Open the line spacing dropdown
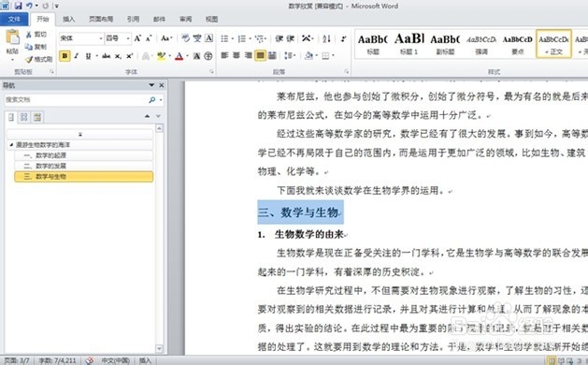Image resolution: width=588 pixels, height=365 pixels. [290, 55]
